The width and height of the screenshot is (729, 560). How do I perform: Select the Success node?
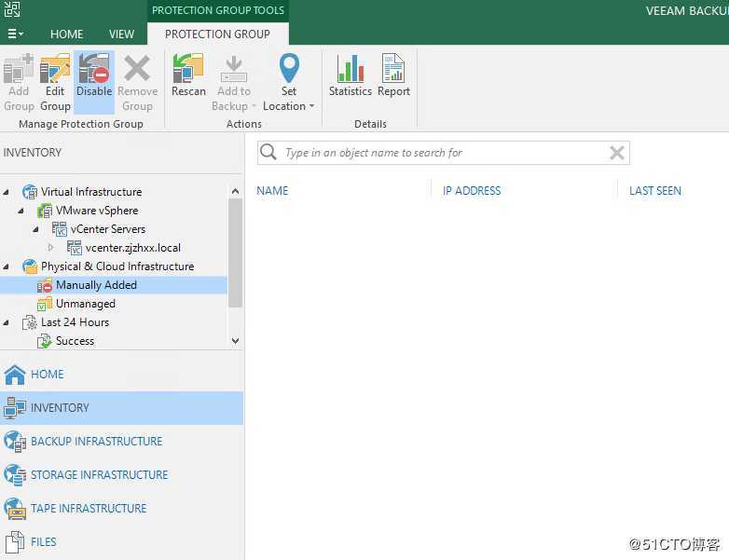pyautogui.click(x=75, y=341)
